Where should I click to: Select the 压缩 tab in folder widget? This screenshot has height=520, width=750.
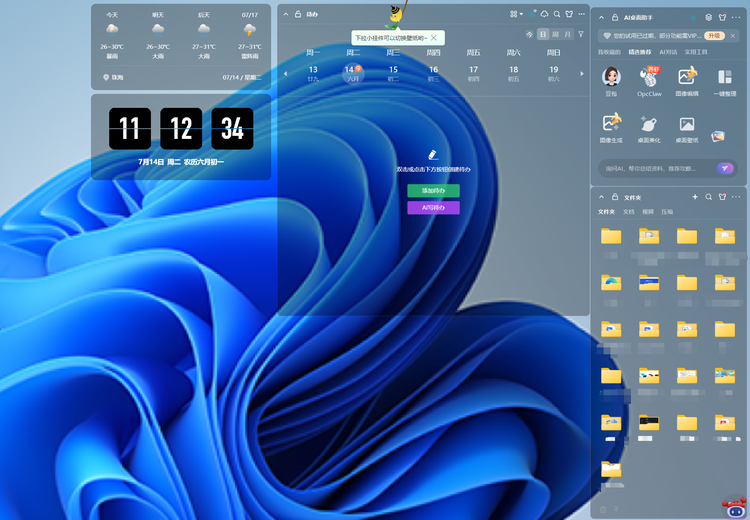pos(667,211)
